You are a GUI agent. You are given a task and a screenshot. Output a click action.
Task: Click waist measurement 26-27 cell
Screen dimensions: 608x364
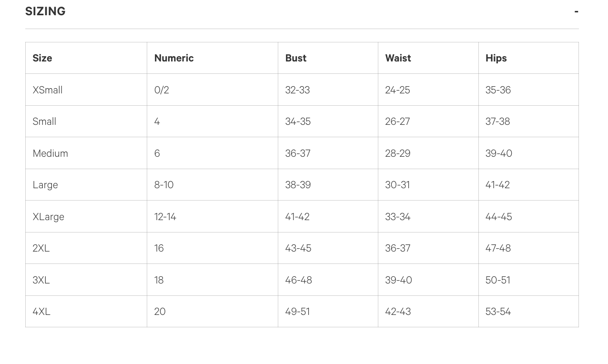397,121
